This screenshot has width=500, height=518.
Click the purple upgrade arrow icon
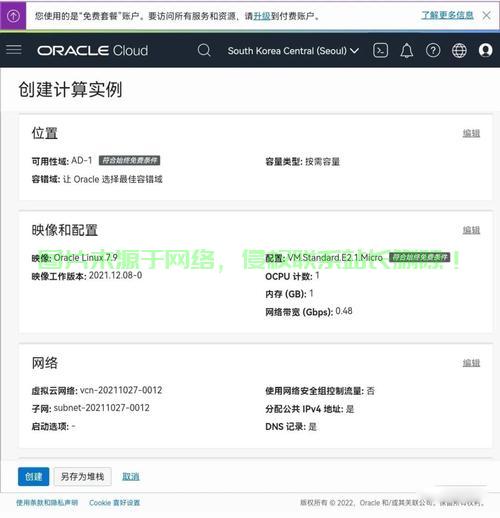13,16
